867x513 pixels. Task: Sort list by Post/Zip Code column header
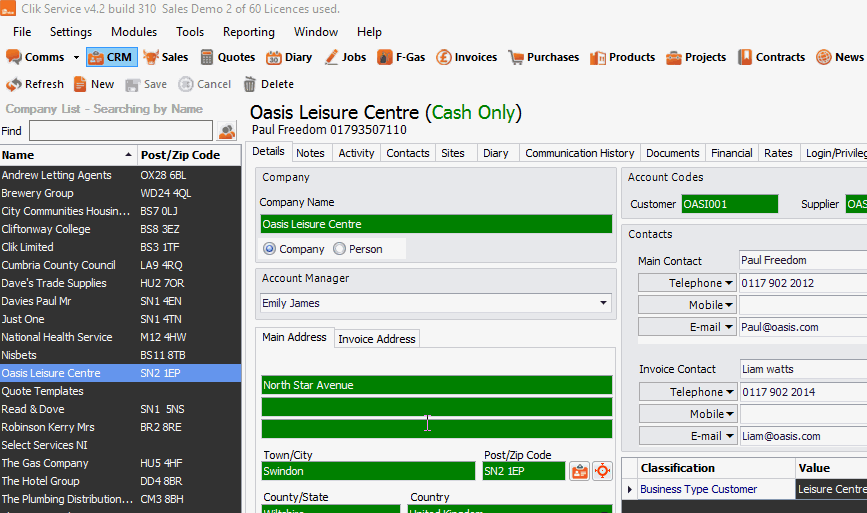click(189, 155)
